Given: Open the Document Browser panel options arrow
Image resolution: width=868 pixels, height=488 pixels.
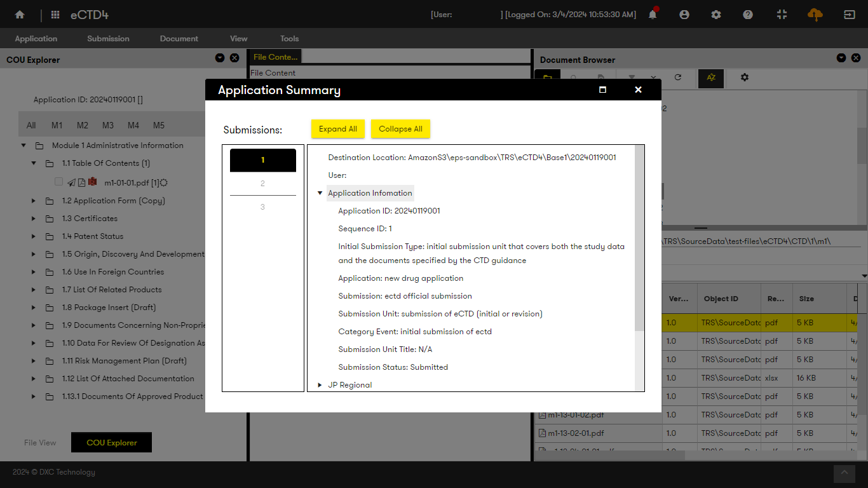Looking at the screenshot, I should (841, 58).
